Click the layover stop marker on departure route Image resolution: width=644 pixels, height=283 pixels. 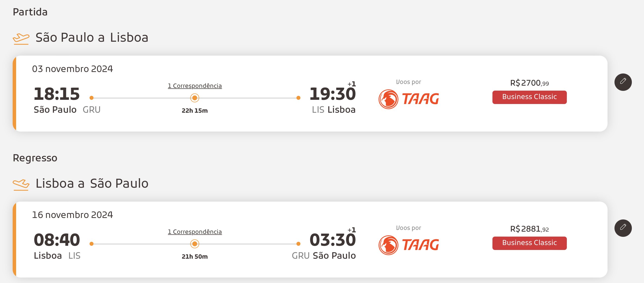point(194,98)
